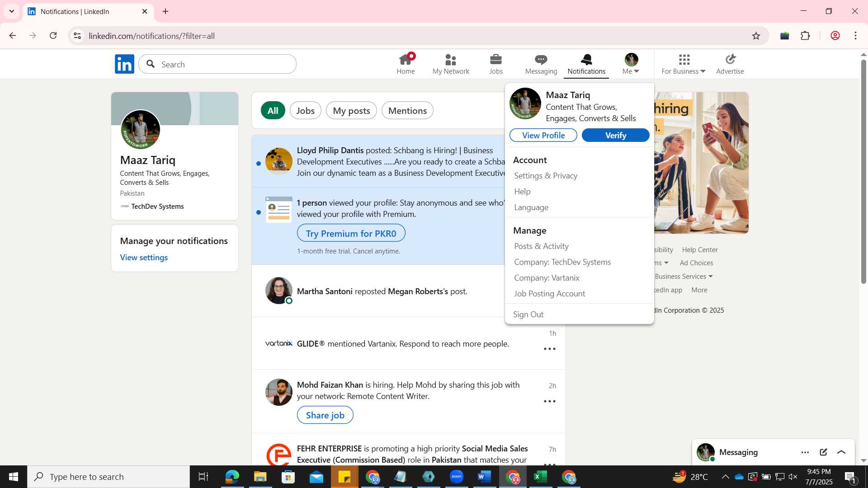The height and width of the screenshot is (488, 868).
Task: Compose a new message icon
Action: point(823,452)
